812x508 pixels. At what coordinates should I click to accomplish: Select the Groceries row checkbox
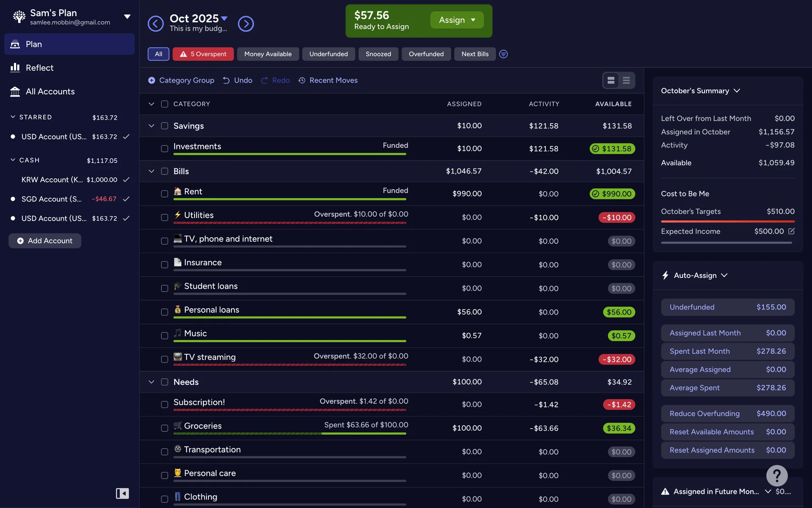coord(165,428)
